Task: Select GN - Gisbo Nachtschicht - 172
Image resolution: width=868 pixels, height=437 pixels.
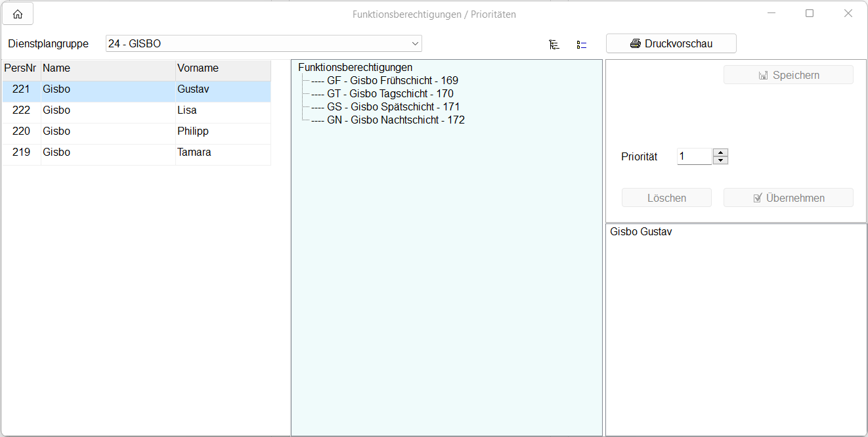Action: pos(396,120)
